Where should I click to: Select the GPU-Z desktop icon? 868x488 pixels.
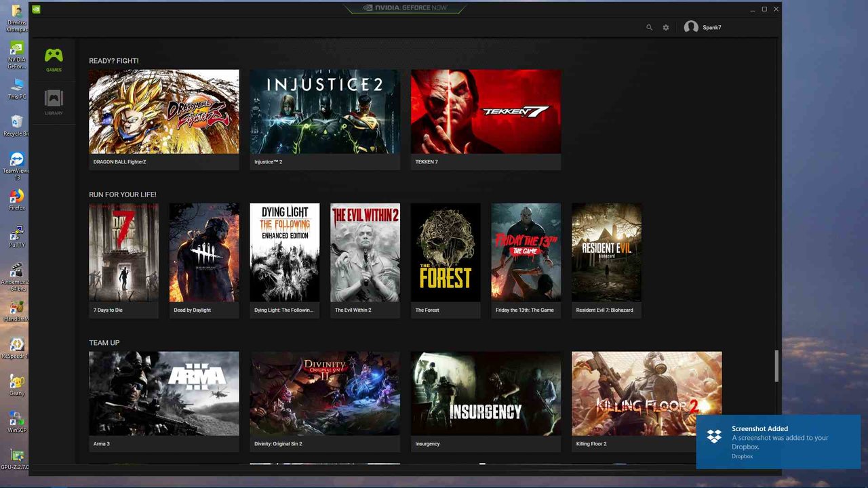tap(16, 459)
